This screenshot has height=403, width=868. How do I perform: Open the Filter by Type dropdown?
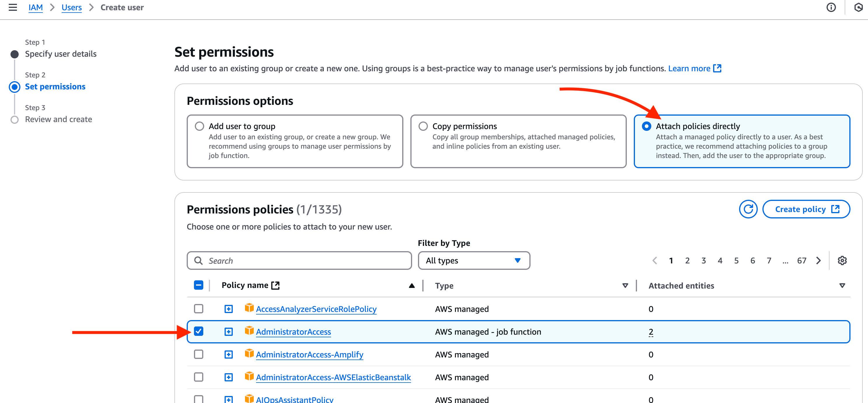click(474, 261)
